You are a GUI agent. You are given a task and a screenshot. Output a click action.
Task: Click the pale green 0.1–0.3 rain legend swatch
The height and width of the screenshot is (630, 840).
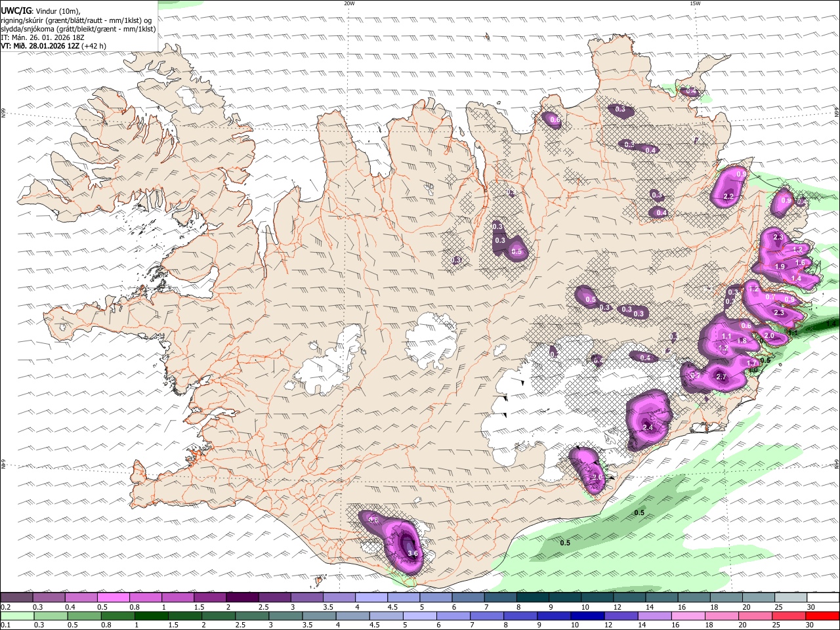18,616
